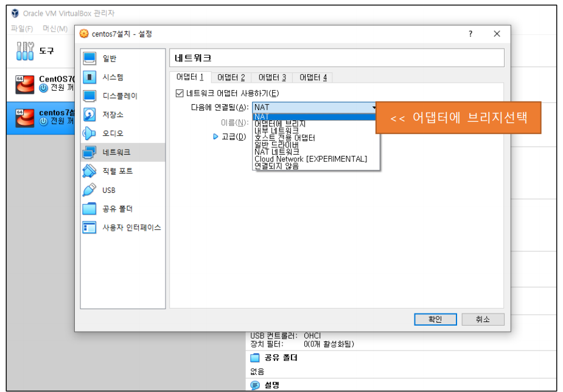Select 시스템 label in settings sidebar
This screenshot has width=563, height=392.
[x=113, y=77]
